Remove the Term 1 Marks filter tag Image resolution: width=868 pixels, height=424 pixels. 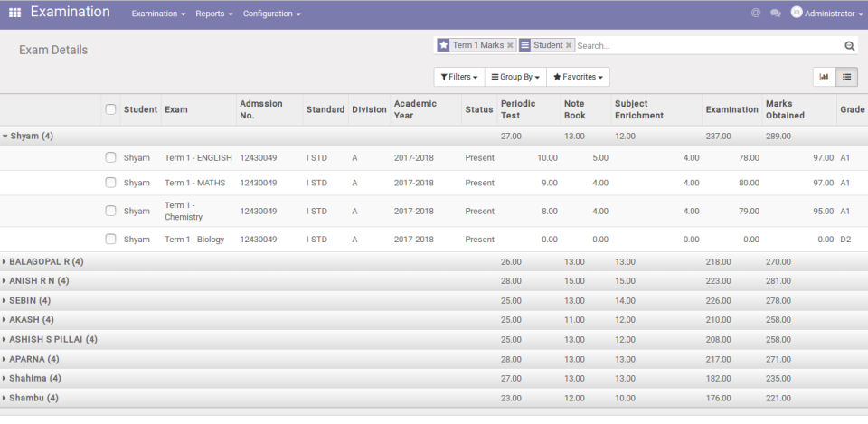510,45
